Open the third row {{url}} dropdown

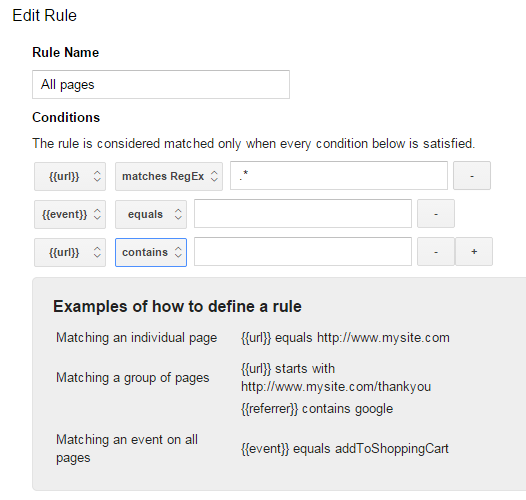pyautogui.click(x=70, y=252)
